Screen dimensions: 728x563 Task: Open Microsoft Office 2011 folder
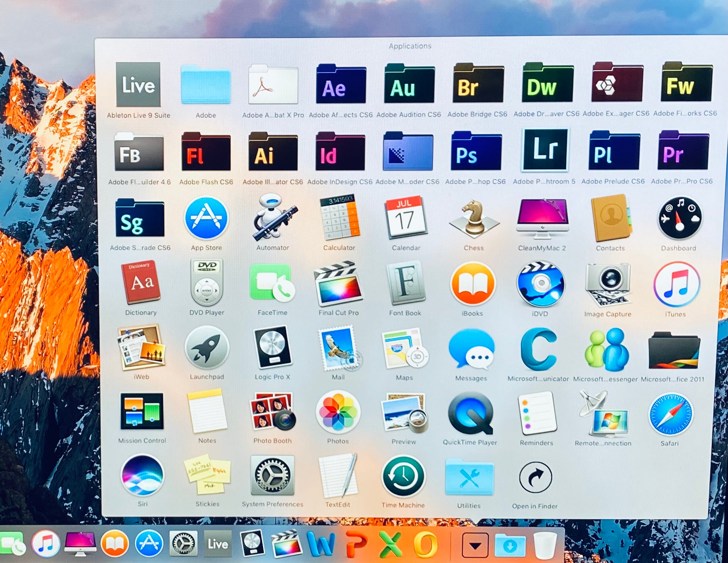coord(674,350)
